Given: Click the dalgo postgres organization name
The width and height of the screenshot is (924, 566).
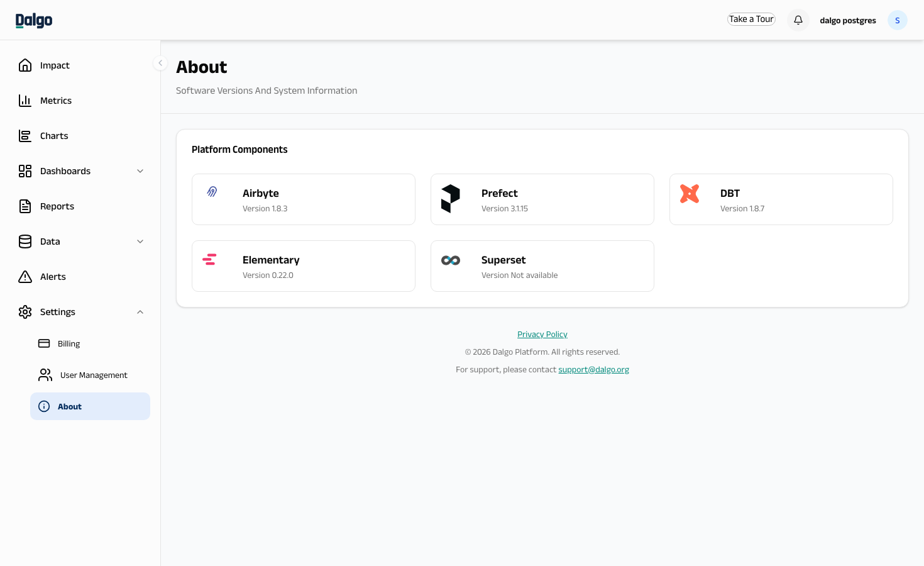Looking at the screenshot, I should click(x=847, y=20).
